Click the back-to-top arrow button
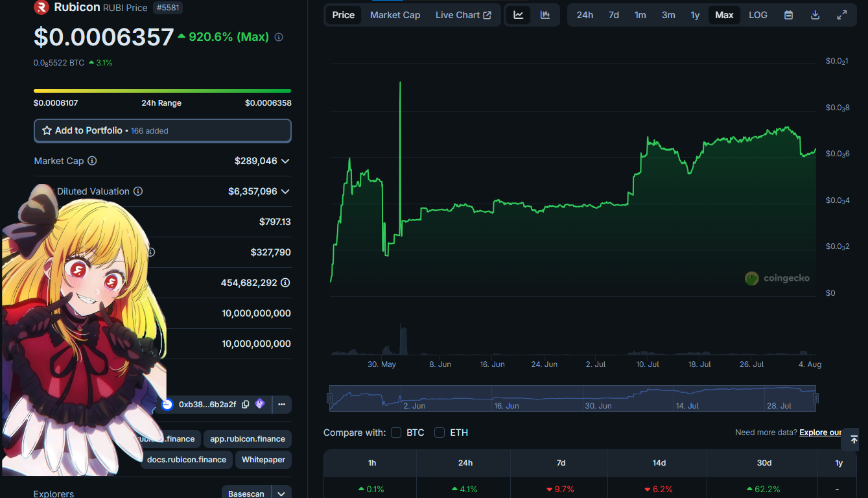 click(854, 440)
